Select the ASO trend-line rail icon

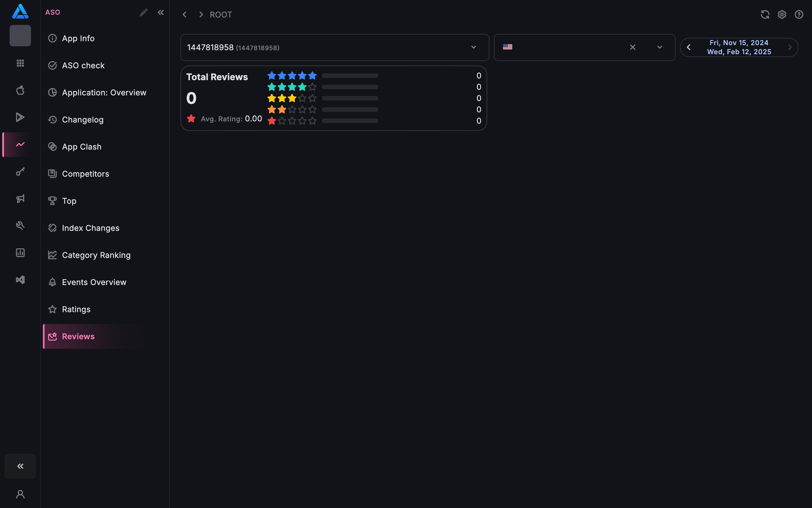click(x=20, y=144)
